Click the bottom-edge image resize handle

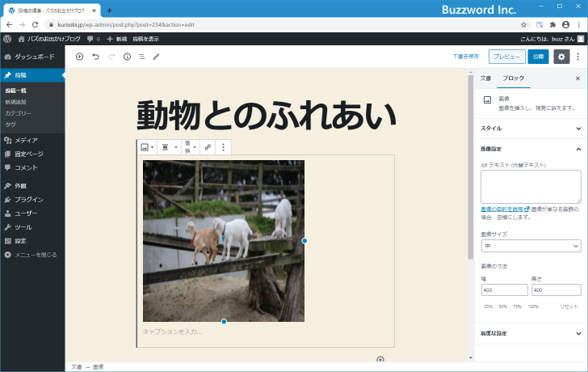click(x=224, y=321)
